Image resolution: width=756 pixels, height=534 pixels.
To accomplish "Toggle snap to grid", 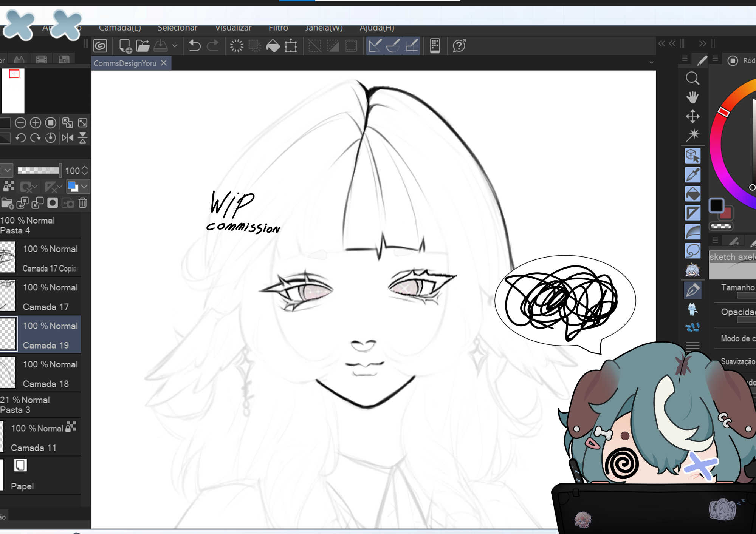I will pyautogui.click(x=411, y=46).
